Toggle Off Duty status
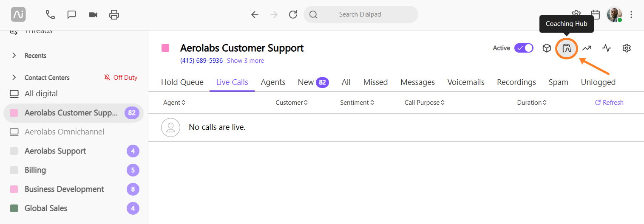This screenshot has width=644, height=224. (x=121, y=78)
